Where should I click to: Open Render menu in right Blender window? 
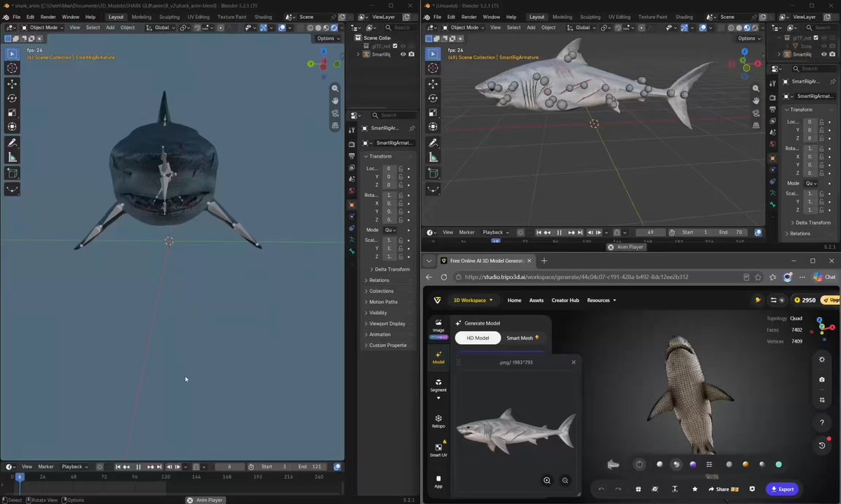[469, 17]
